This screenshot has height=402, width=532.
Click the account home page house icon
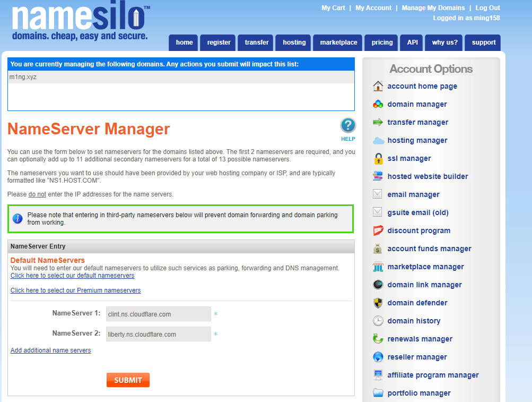point(378,86)
